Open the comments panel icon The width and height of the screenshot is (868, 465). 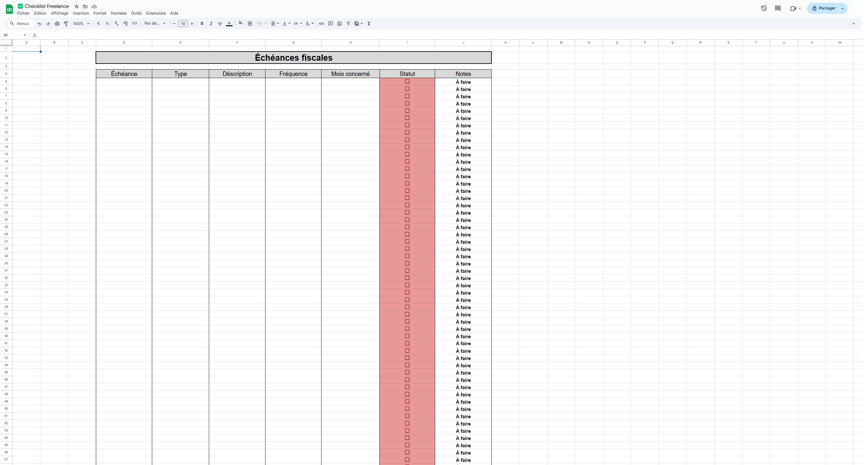tap(778, 9)
